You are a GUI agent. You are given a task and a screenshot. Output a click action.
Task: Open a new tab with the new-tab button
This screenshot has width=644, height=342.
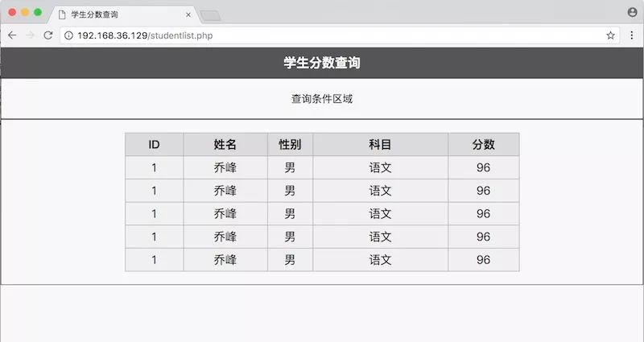[x=210, y=16]
